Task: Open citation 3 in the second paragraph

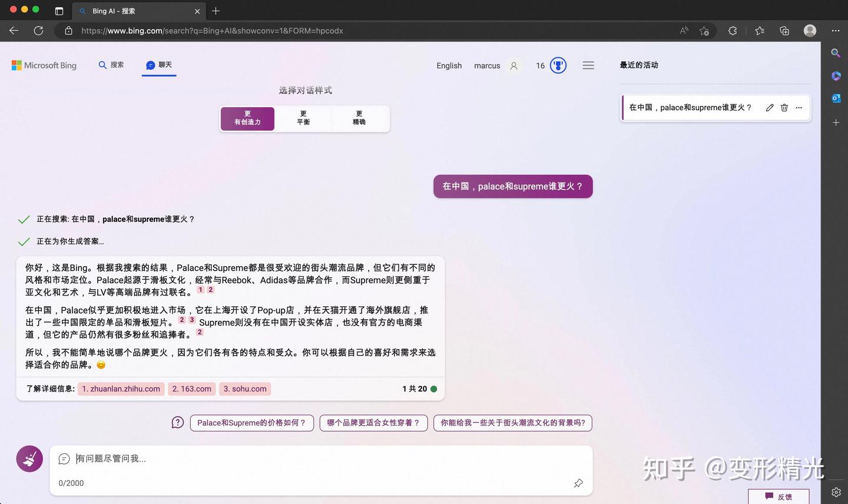Action: (192, 320)
